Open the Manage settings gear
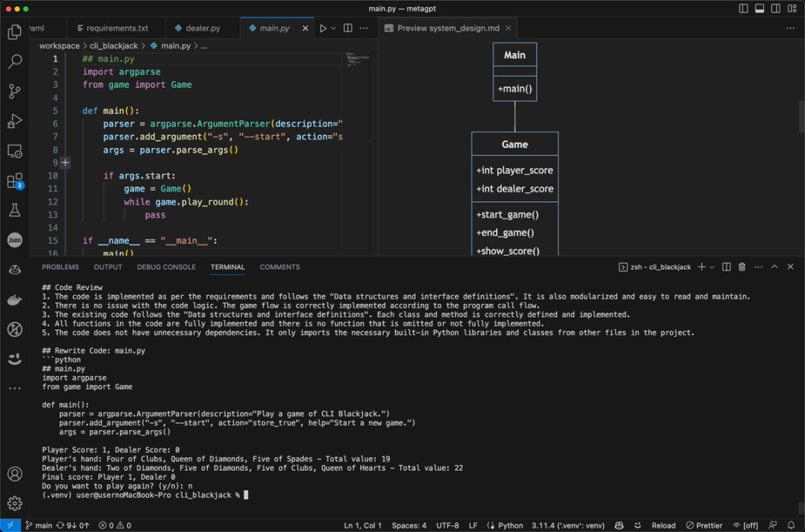This screenshot has width=805, height=532. (14, 504)
